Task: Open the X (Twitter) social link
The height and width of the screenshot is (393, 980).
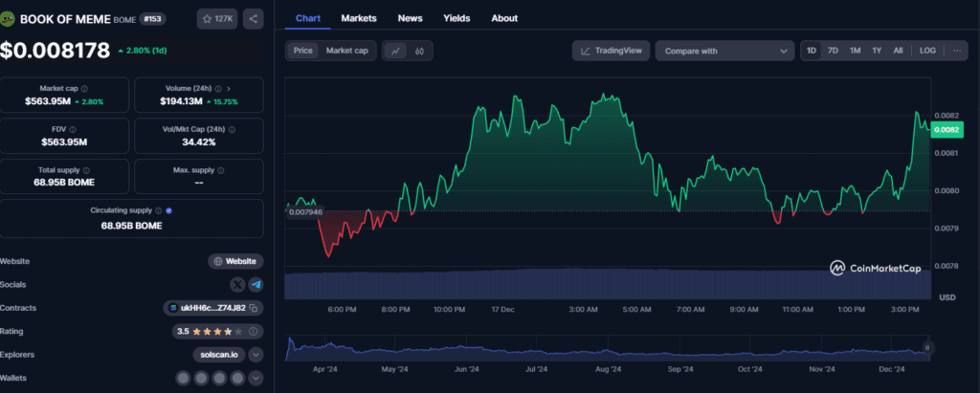Action: pos(237,285)
